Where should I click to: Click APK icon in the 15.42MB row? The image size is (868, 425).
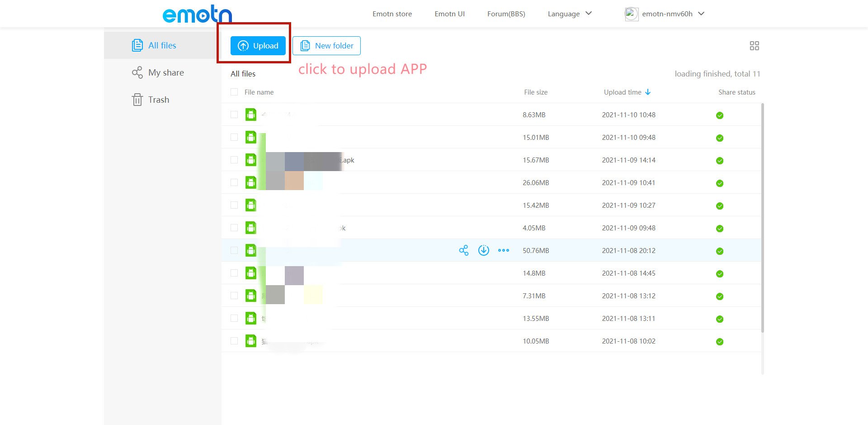coord(250,205)
